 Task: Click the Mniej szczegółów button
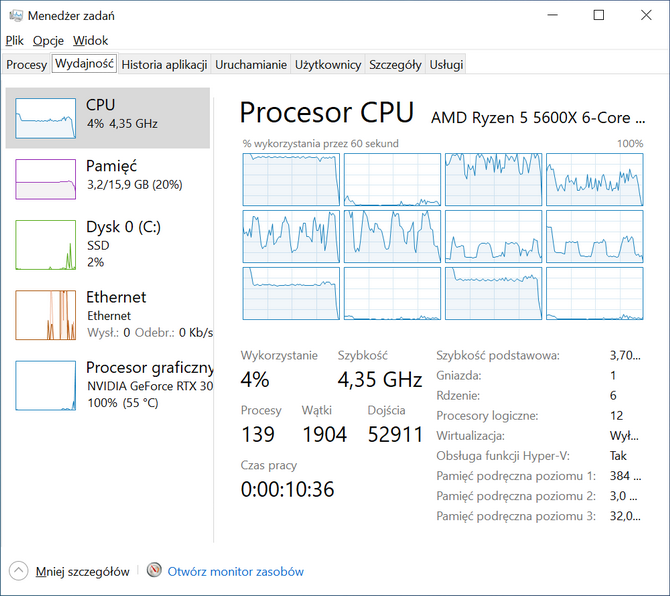pos(82,571)
